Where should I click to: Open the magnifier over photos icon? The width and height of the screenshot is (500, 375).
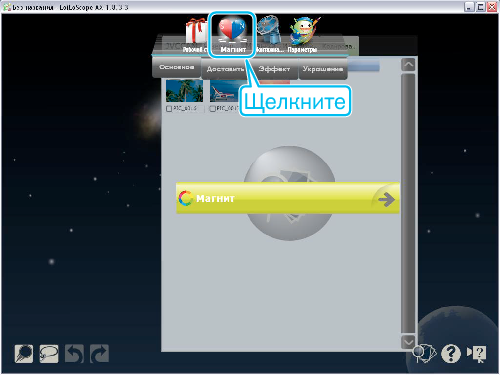pos(424,353)
